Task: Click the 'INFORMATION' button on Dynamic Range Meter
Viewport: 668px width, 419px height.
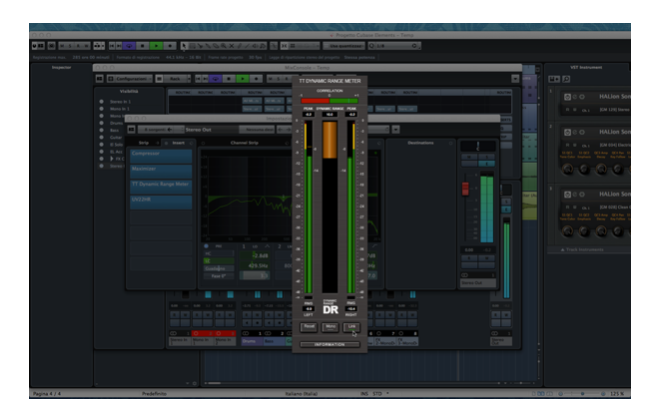Action: point(330,344)
